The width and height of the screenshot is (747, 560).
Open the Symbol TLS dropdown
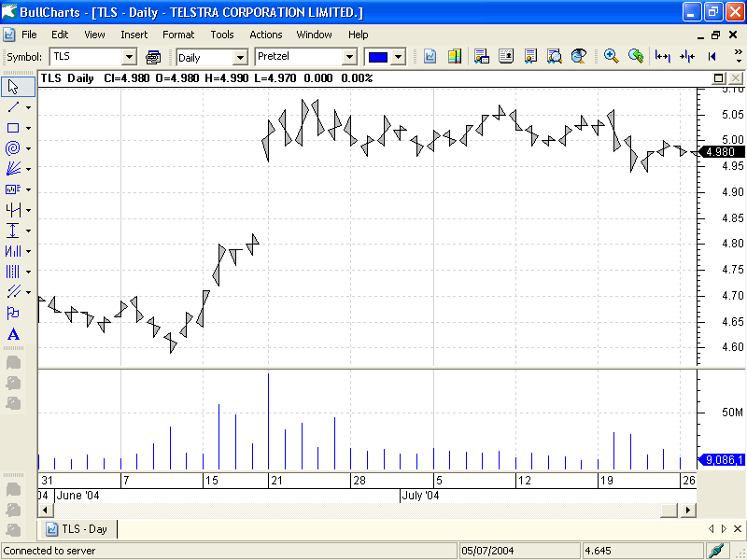[129, 57]
